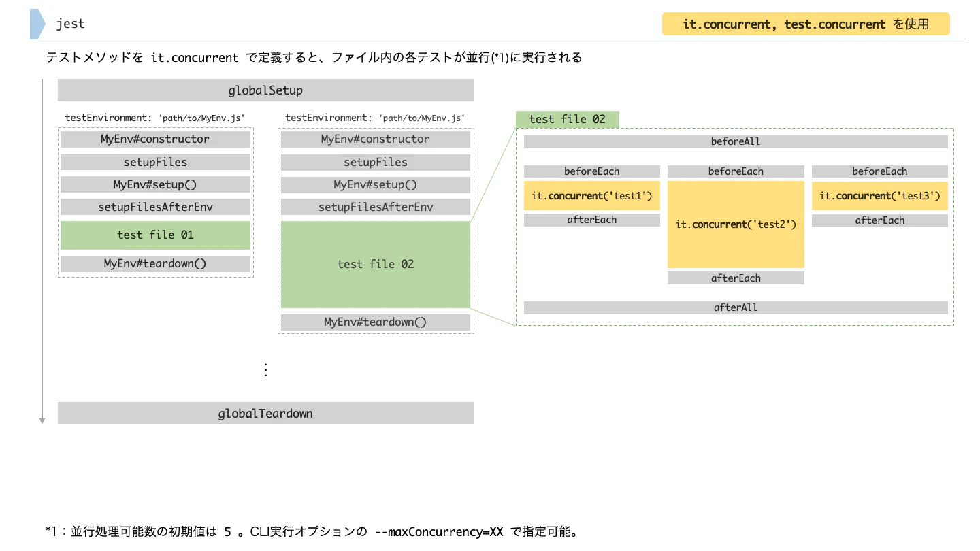Screen dimensions: 980x551
Task: Click the vertical ellipsis above globalTeardown
Action: pyautogui.click(x=266, y=369)
